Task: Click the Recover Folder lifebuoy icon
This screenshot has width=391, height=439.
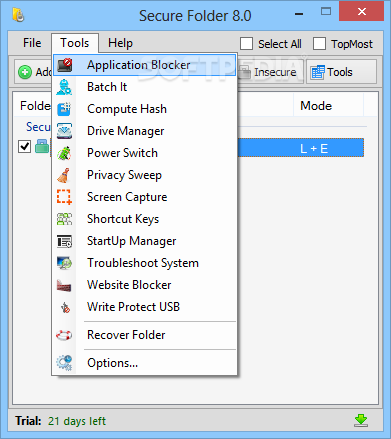Action: pos(64,335)
